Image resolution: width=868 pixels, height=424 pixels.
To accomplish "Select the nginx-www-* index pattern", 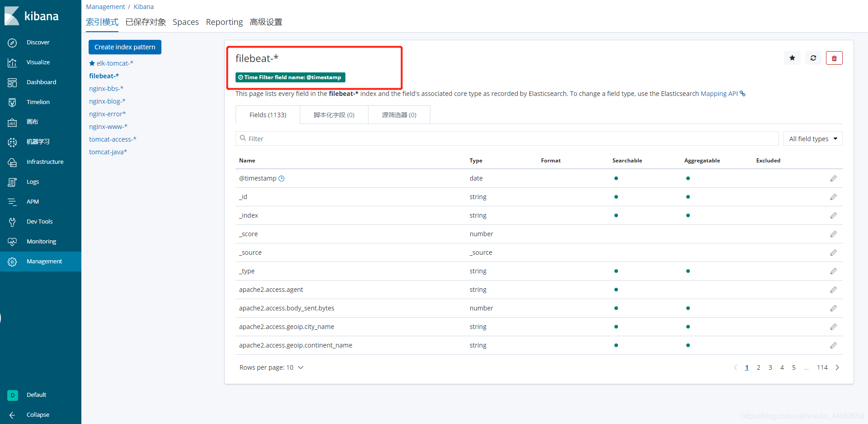I will [108, 127].
